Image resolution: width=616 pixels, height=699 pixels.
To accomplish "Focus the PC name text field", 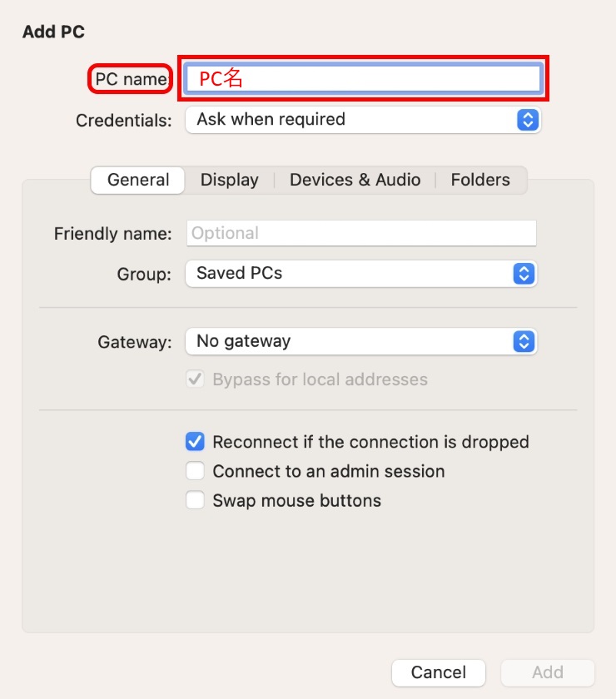I will click(x=363, y=79).
